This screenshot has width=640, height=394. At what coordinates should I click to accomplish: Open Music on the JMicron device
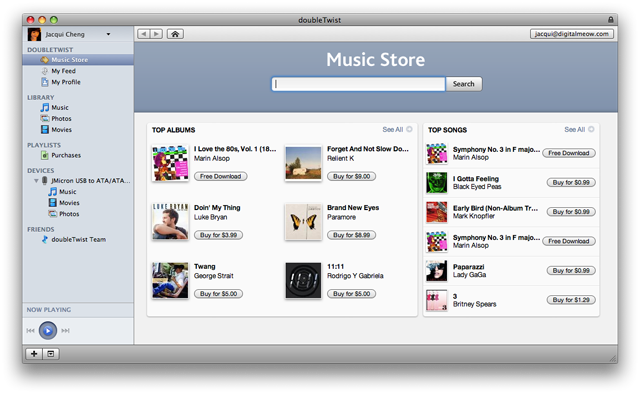[x=67, y=191]
